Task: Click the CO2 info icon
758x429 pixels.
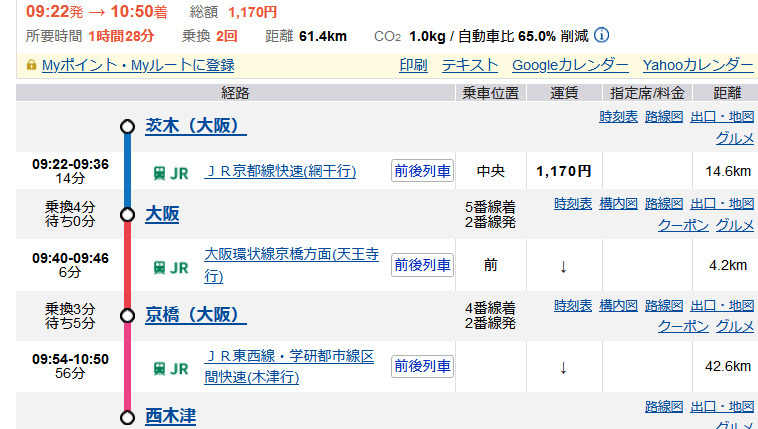Action: 601,35
